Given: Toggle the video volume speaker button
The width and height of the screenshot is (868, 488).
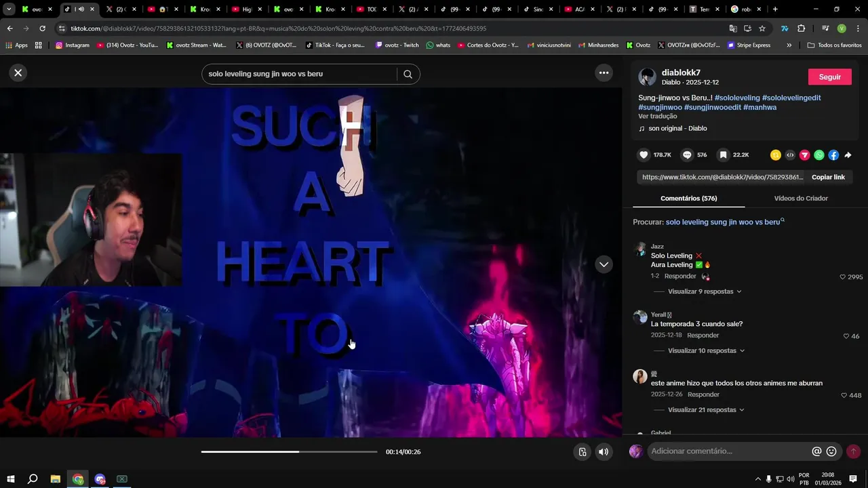Looking at the screenshot, I should pos(604,452).
